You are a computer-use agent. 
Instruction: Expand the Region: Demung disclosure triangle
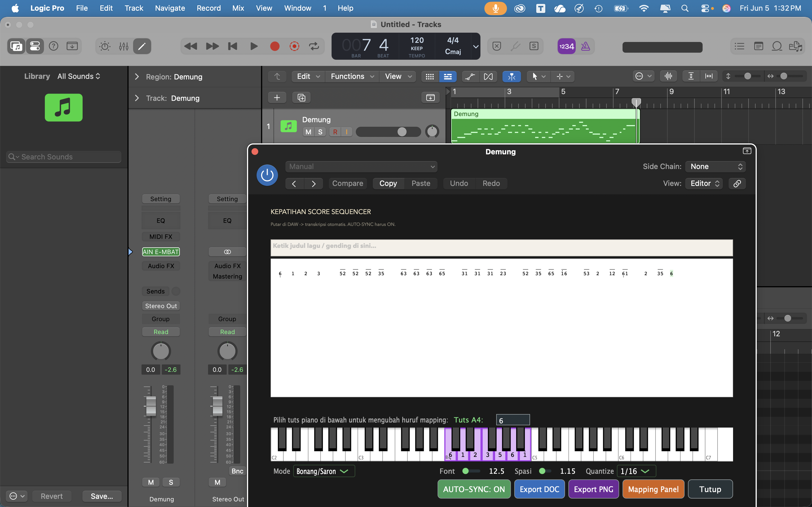[x=136, y=77]
